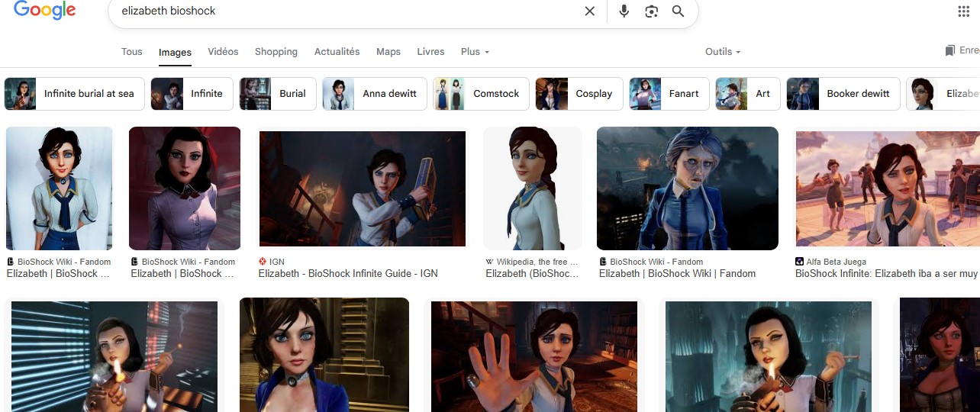Open the Actualités tab
980x412 pixels.
pyautogui.click(x=337, y=52)
